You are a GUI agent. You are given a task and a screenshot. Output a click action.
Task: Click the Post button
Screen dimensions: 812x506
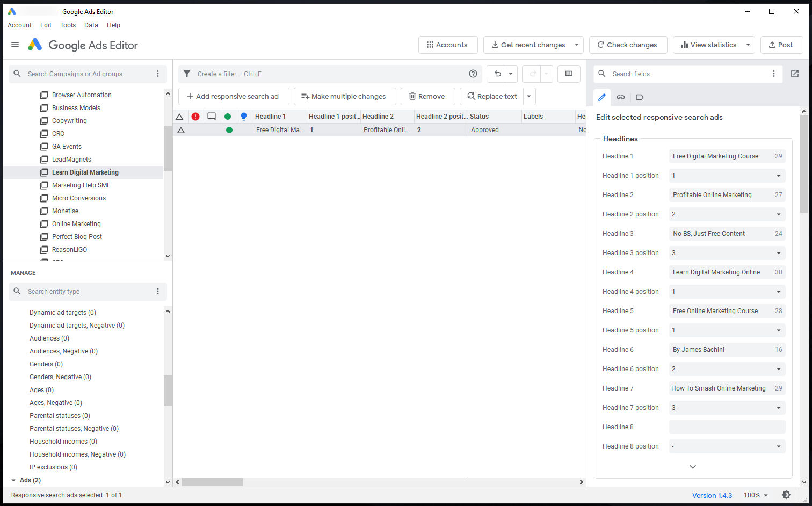(x=781, y=45)
